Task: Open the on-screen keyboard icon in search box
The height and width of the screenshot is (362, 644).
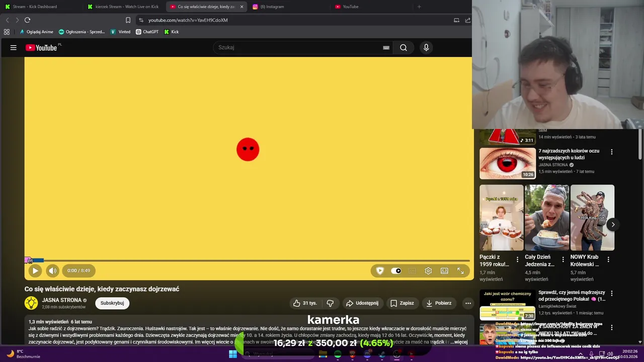Action: (386, 48)
